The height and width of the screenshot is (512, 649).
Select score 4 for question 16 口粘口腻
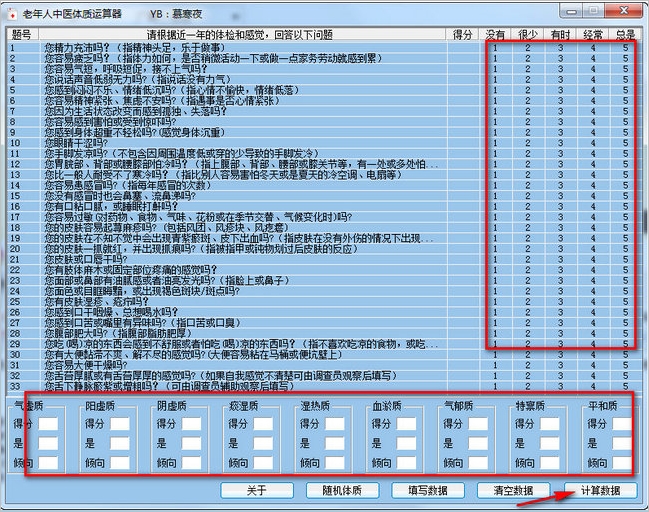coord(593,206)
